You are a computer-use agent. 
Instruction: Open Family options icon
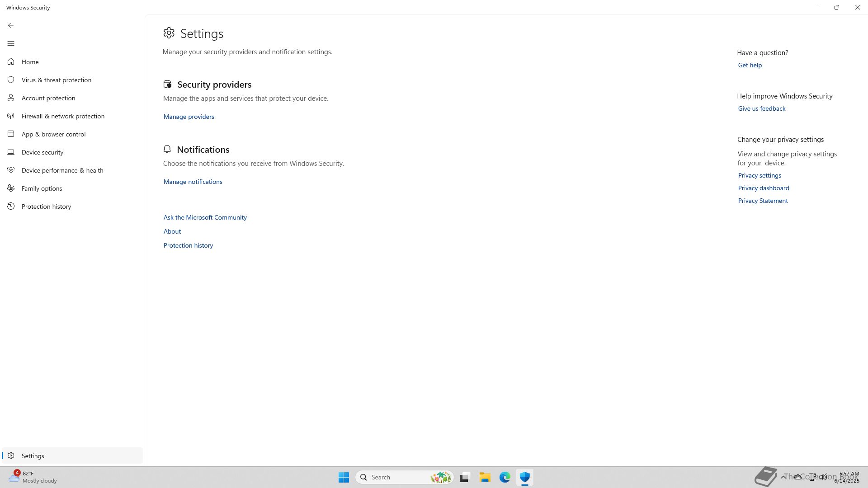click(11, 188)
